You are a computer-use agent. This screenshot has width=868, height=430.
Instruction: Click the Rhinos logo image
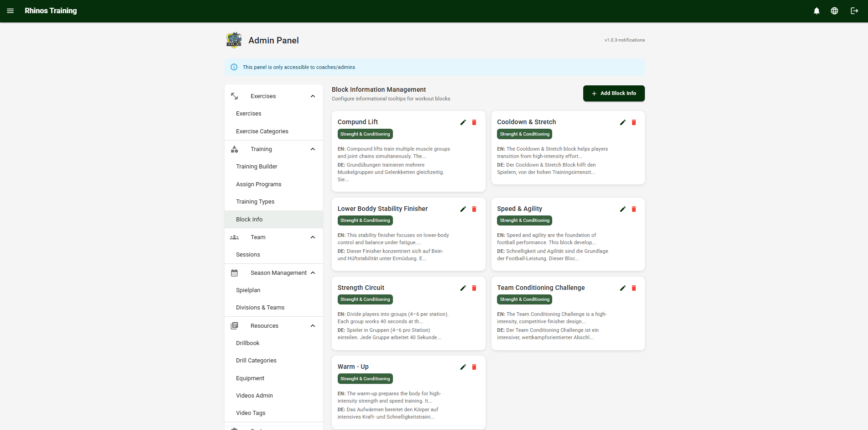click(234, 40)
